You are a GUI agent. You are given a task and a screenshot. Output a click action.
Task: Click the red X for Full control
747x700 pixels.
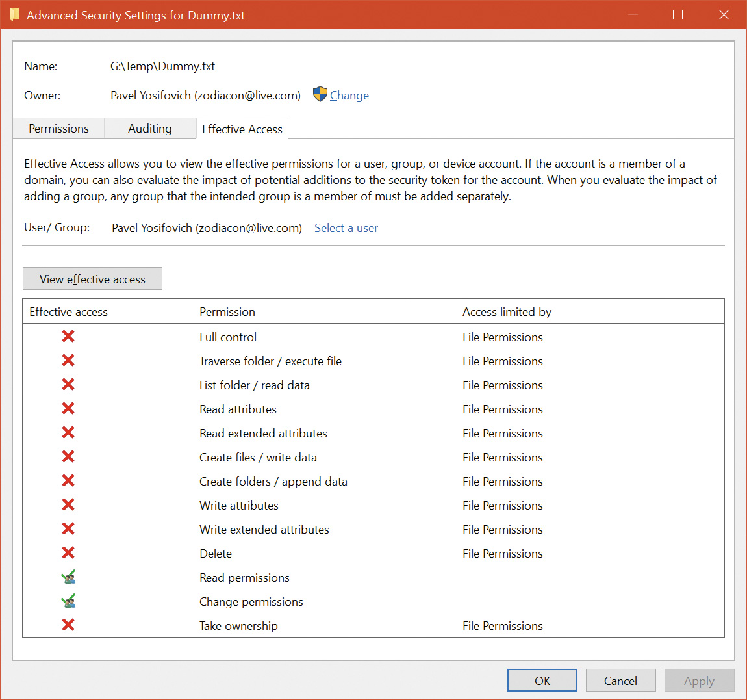(68, 336)
